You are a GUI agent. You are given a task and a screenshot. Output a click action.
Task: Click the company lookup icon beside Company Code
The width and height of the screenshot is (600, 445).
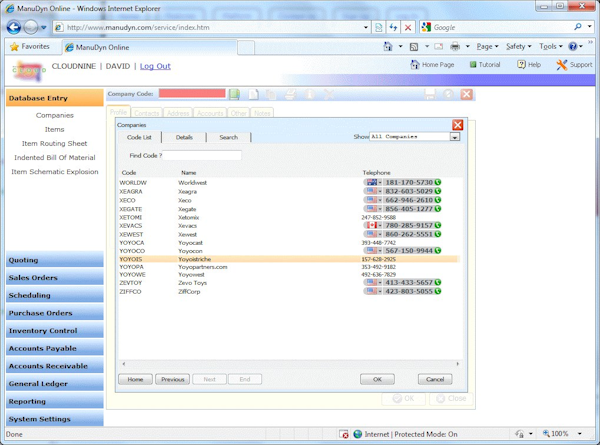coord(234,94)
